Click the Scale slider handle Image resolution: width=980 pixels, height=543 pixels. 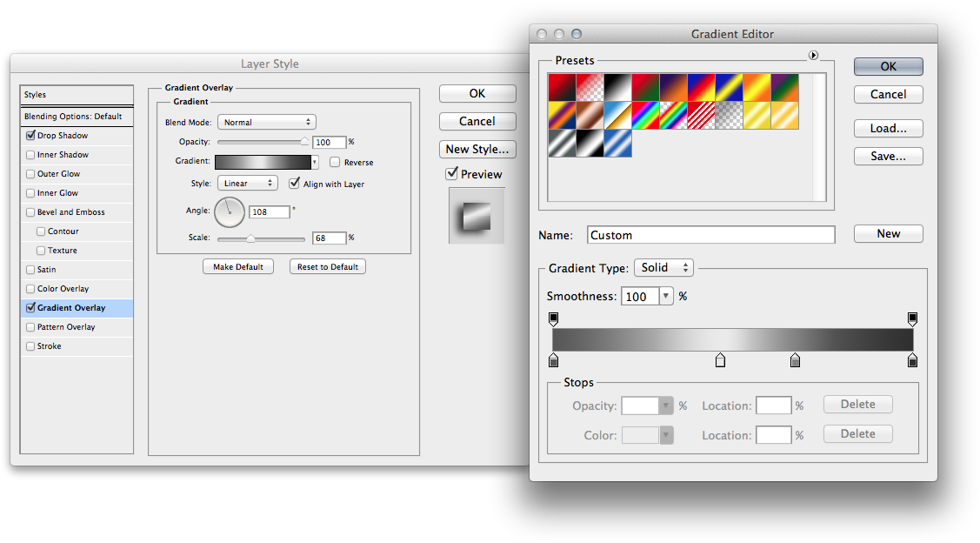pos(250,238)
